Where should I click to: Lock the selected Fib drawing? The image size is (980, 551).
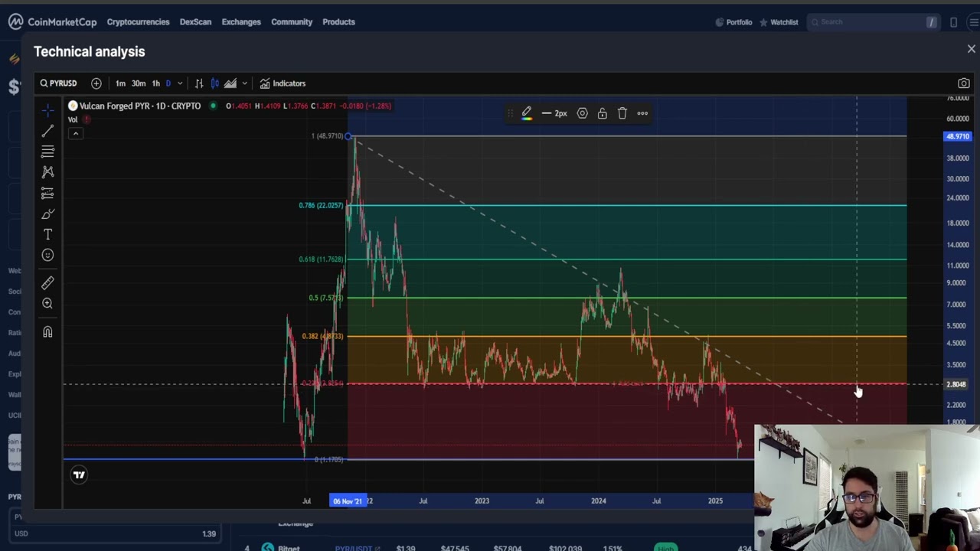point(603,113)
